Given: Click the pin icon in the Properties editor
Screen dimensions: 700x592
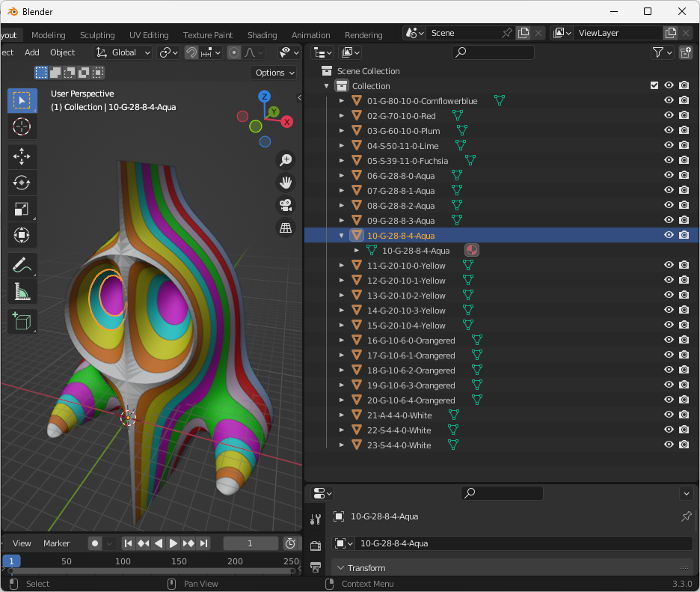Looking at the screenshot, I should [686, 516].
